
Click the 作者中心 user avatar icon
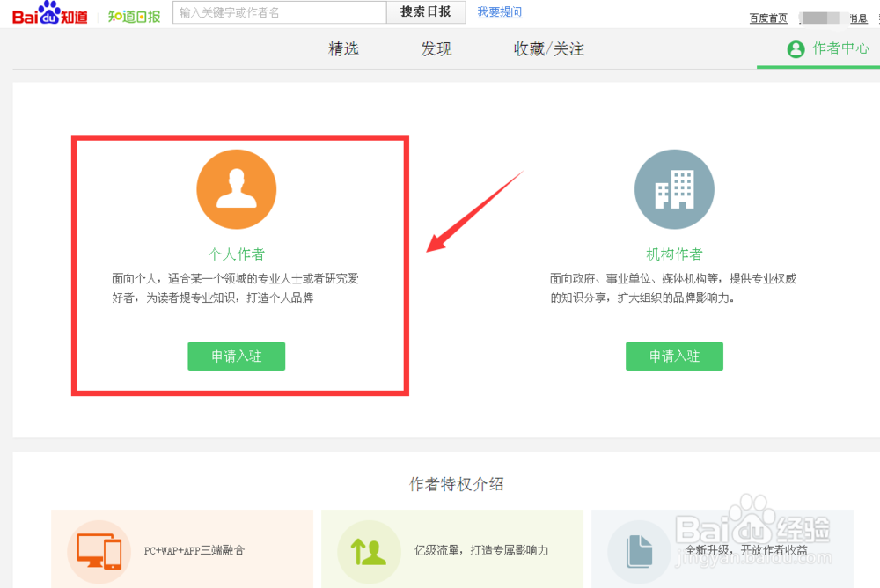[796, 49]
